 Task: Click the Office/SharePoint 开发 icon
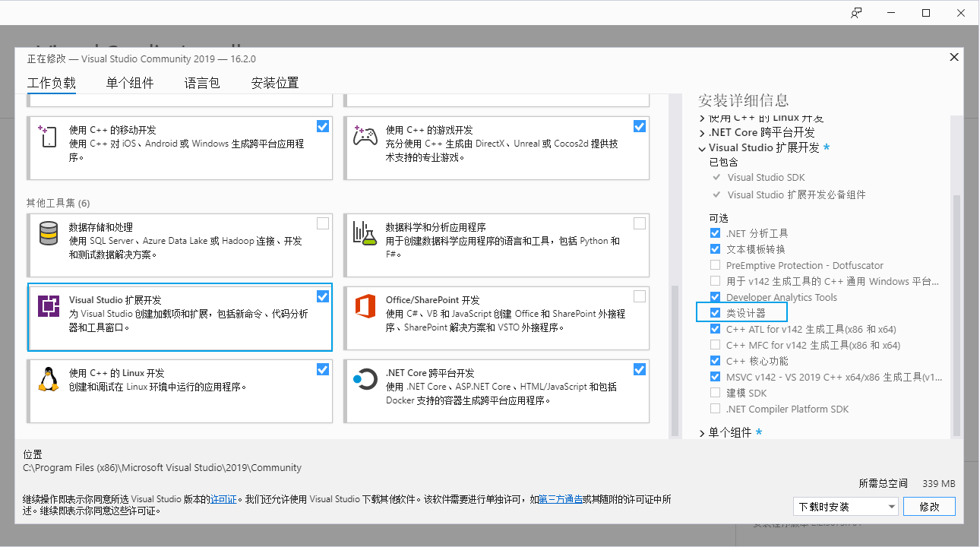point(364,305)
